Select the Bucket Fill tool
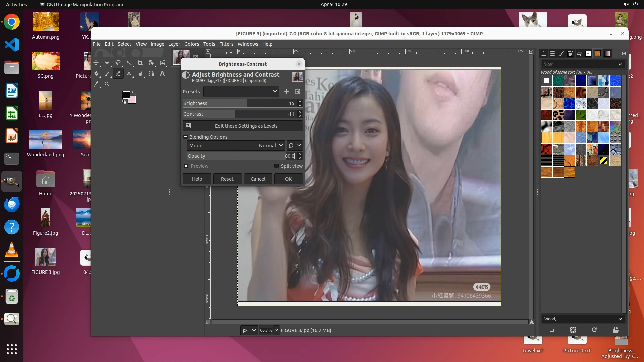 pos(96,74)
